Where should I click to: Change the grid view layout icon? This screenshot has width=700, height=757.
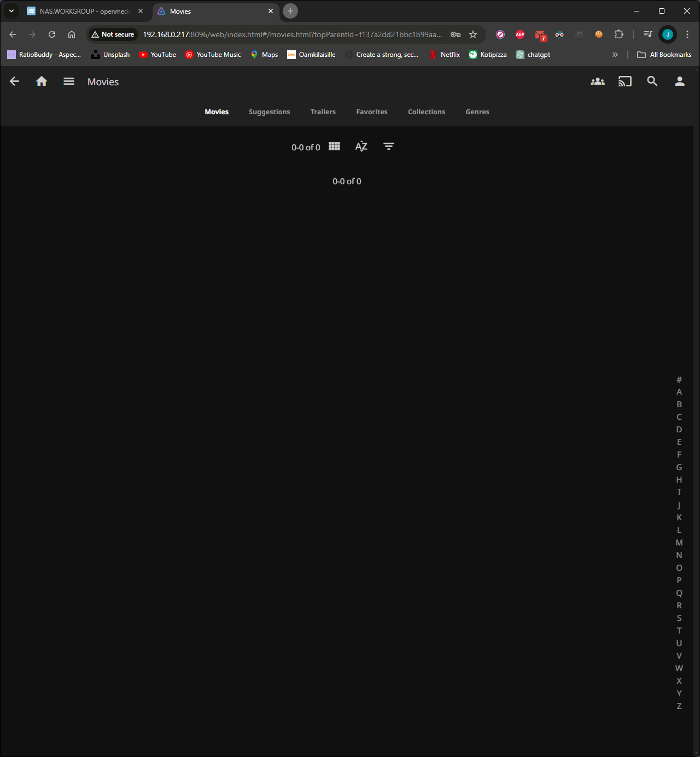335,146
